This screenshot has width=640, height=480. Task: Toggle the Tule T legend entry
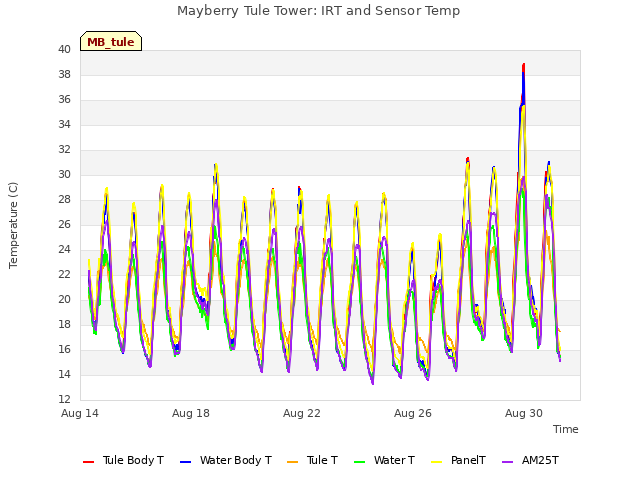pyautogui.click(x=312, y=460)
